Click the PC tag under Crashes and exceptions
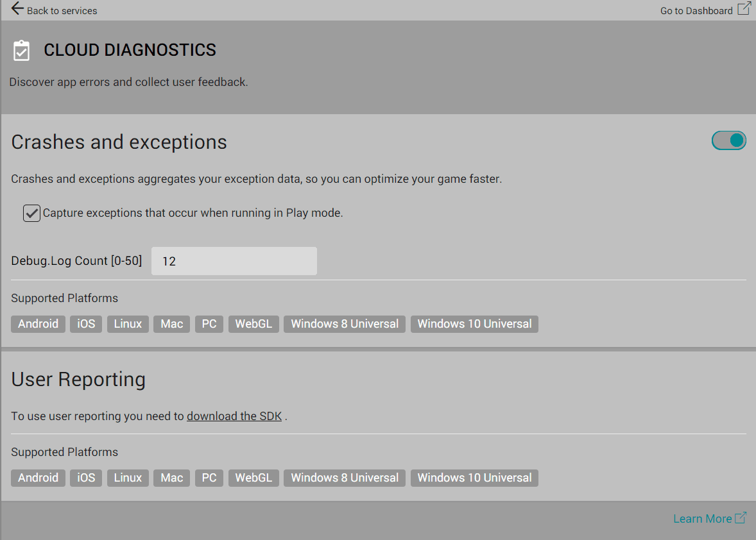756x540 pixels. [209, 324]
